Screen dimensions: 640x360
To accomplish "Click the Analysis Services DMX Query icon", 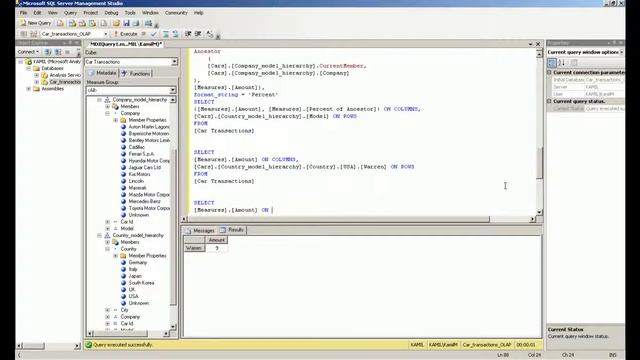I will 82,23.
